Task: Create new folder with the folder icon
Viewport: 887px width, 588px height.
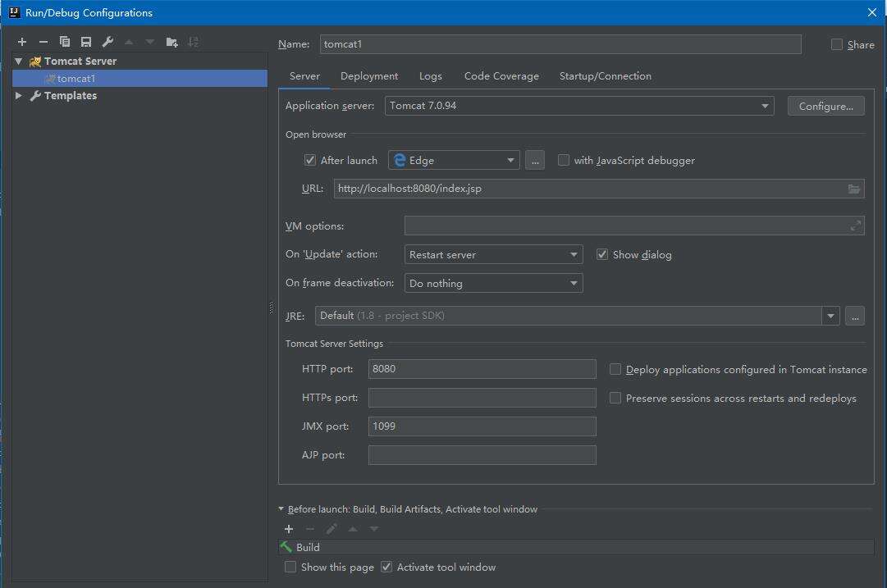Action: 172,42
